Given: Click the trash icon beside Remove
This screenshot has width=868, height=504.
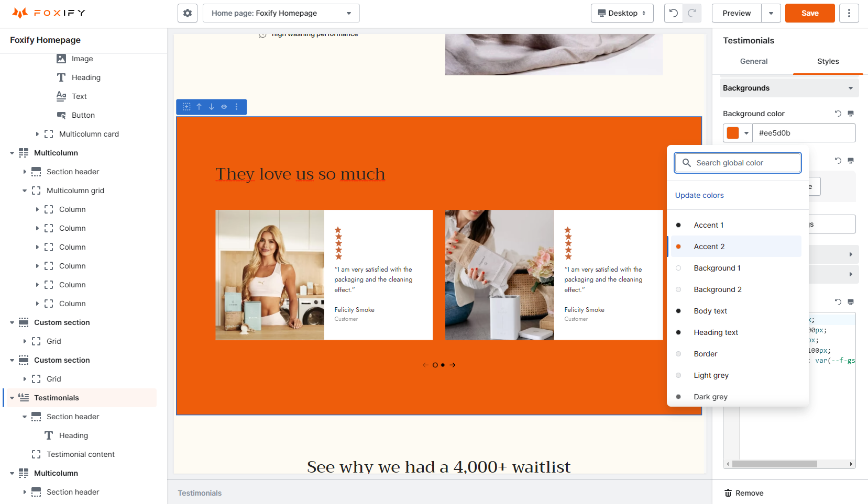Looking at the screenshot, I should [728, 493].
